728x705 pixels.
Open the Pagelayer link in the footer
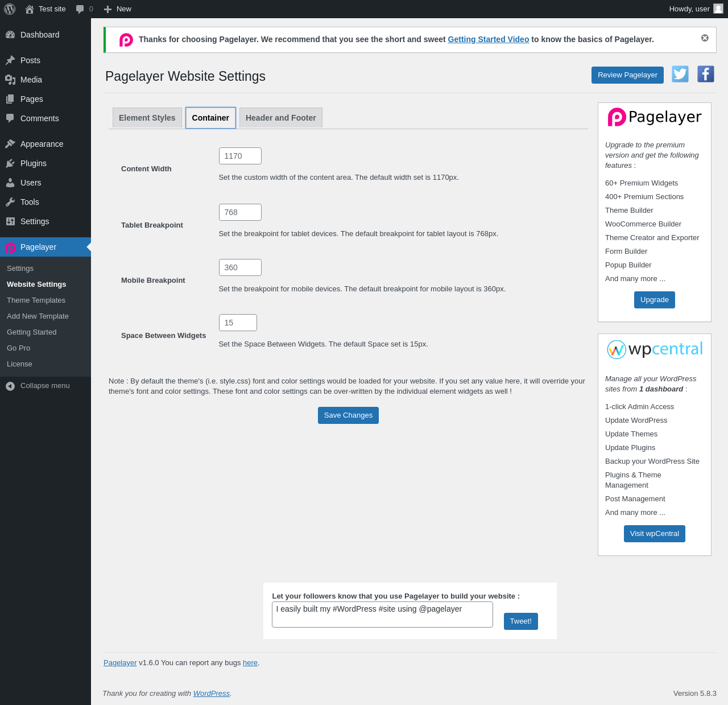point(120,662)
